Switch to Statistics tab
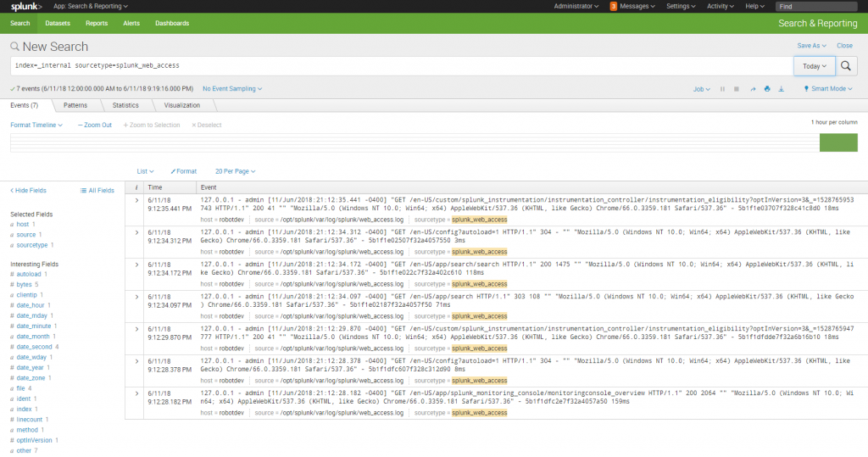 pos(125,105)
